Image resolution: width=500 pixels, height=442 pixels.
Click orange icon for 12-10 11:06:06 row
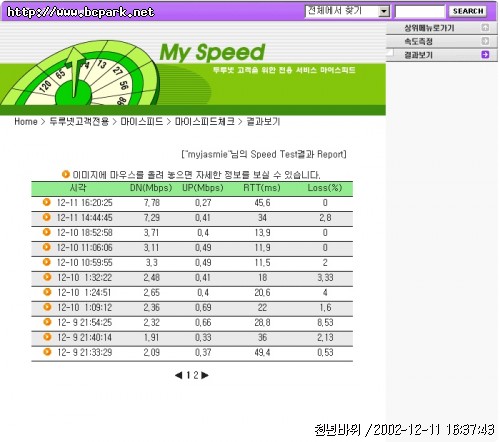tap(47, 247)
